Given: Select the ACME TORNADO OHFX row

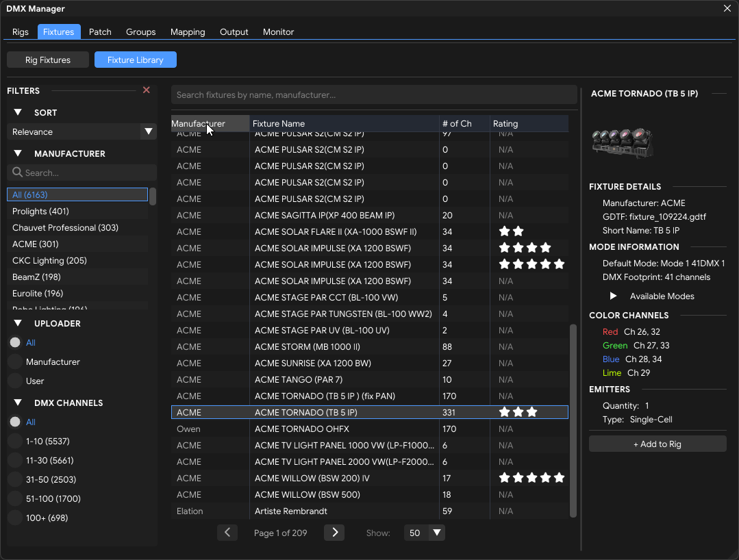Looking at the screenshot, I should (370, 429).
